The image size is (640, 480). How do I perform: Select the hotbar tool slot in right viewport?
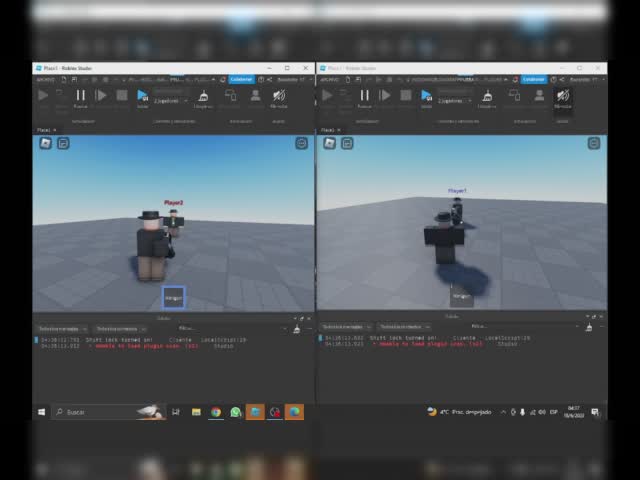pyautogui.click(x=462, y=296)
